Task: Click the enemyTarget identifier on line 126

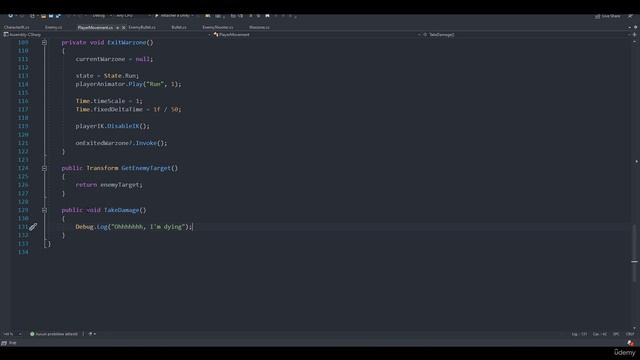Action: pyautogui.click(x=120, y=185)
